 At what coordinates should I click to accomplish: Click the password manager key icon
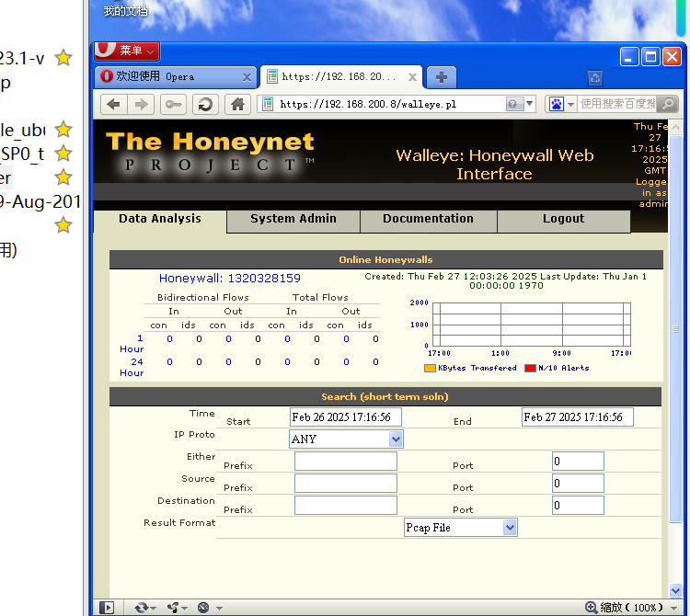point(173,104)
